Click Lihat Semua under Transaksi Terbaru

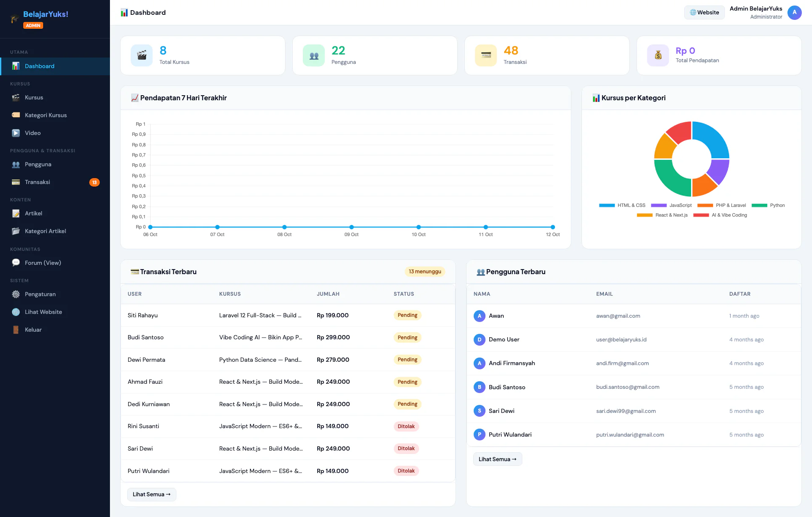151,494
